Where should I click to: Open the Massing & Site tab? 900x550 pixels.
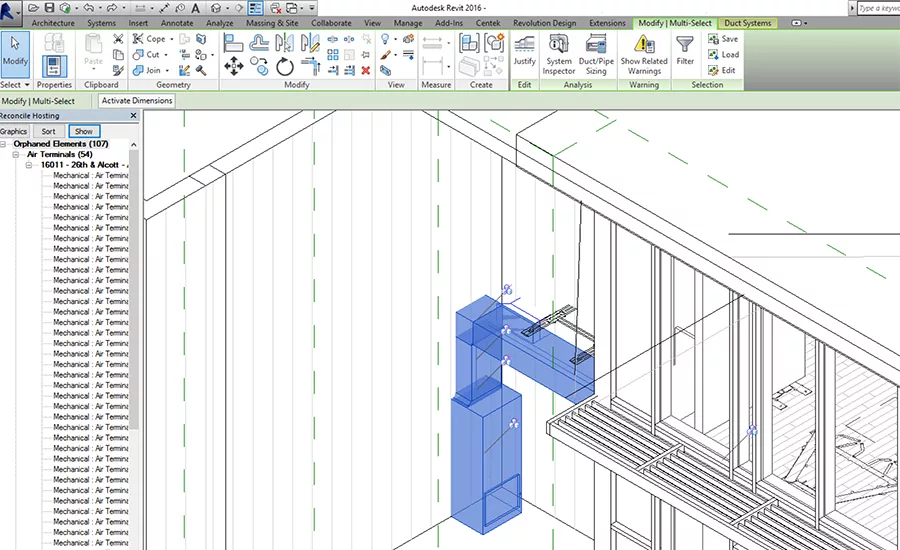click(272, 23)
